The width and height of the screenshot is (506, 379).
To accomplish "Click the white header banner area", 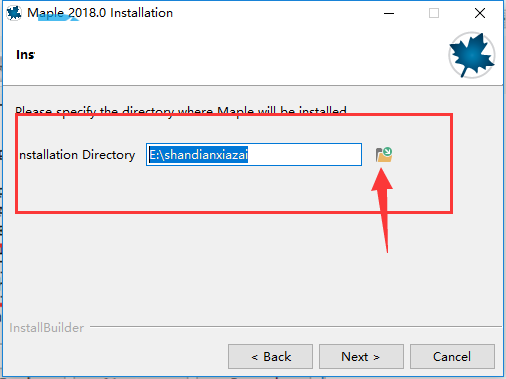I will click(x=233, y=55).
